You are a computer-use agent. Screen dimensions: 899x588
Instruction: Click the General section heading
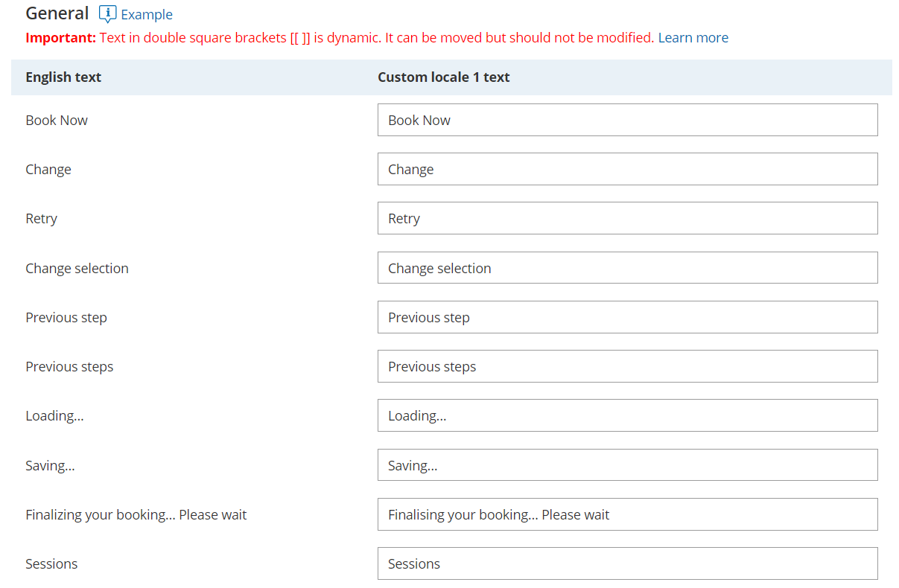point(57,13)
